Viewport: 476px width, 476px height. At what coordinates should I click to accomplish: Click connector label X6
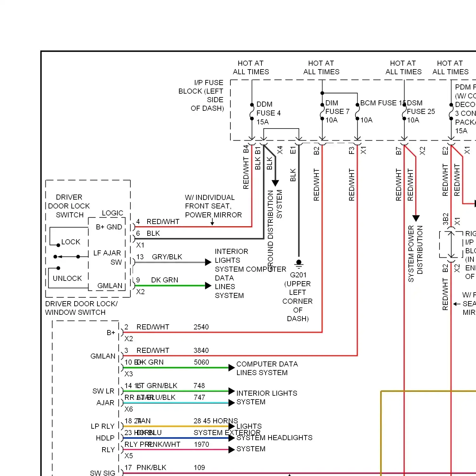point(129,409)
